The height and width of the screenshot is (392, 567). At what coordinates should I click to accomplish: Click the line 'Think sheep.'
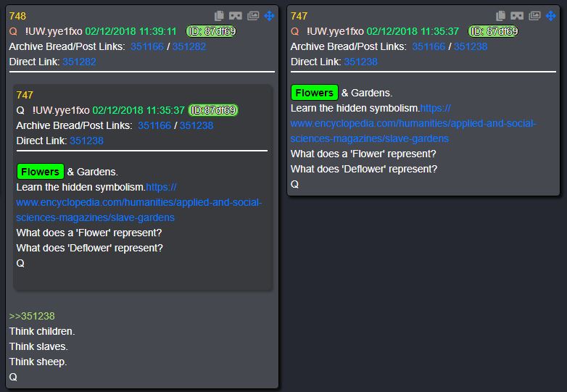(x=38, y=362)
